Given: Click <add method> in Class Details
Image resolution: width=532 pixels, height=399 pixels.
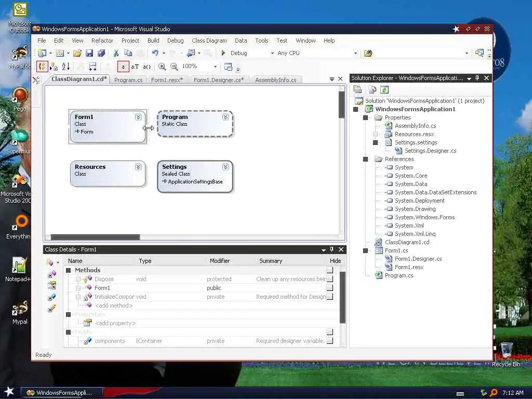Looking at the screenshot, I should pyautogui.click(x=114, y=305).
